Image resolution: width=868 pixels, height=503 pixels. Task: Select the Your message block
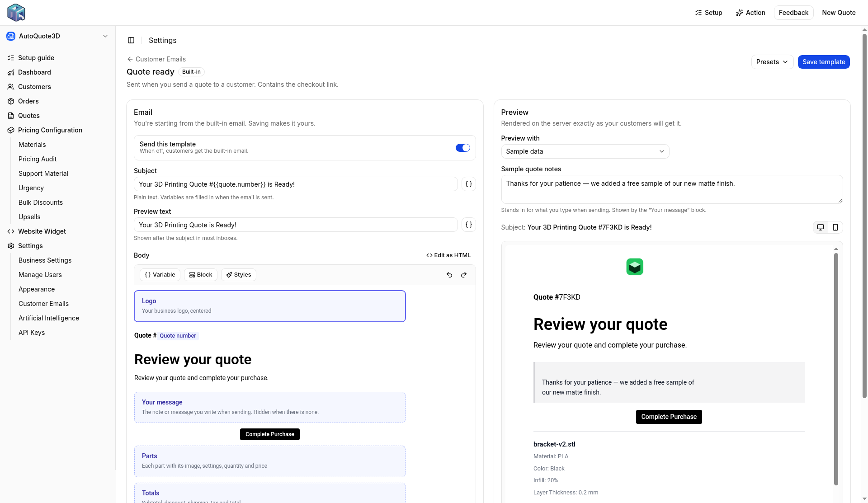pyautogui.click(x=270, y=407)
